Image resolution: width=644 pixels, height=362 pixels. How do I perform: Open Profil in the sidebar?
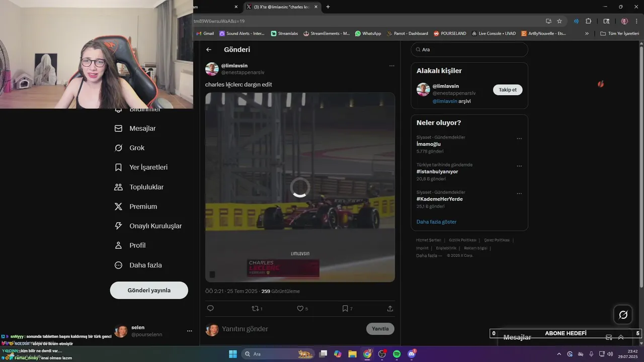coord(130,245)
